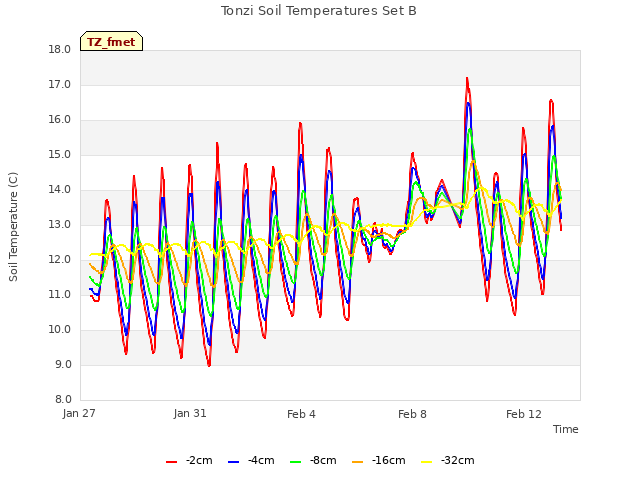Click the Feb 8 x-axis tick label

412,414
